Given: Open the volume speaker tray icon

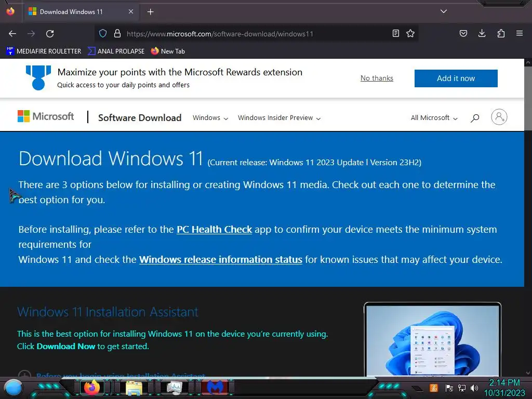Looking at the screenshot, I should click(x=474, y=388).
